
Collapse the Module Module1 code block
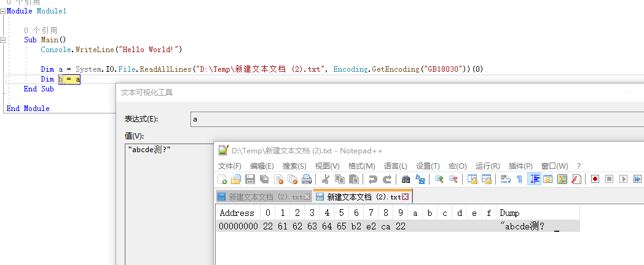click(x=3, y=11)
